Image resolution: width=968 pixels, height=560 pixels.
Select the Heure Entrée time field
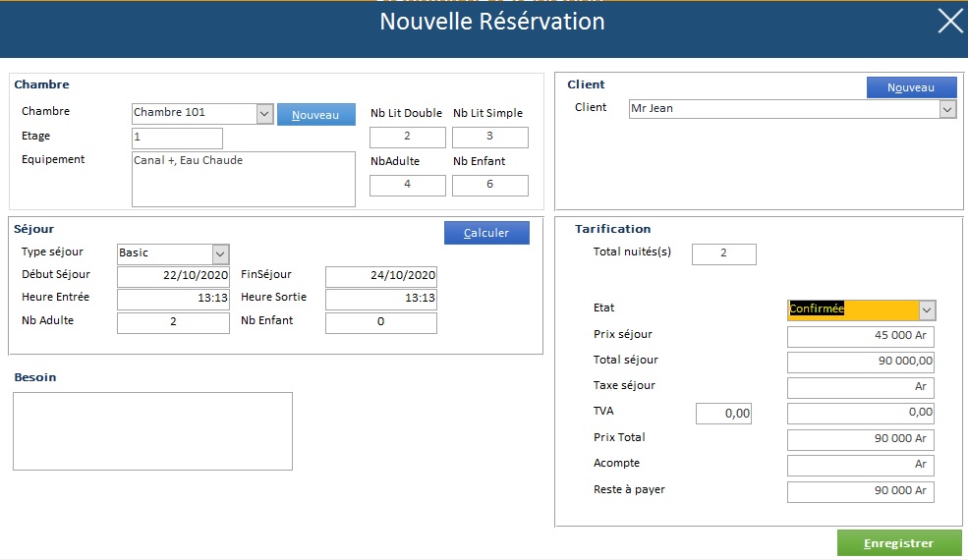173,299
